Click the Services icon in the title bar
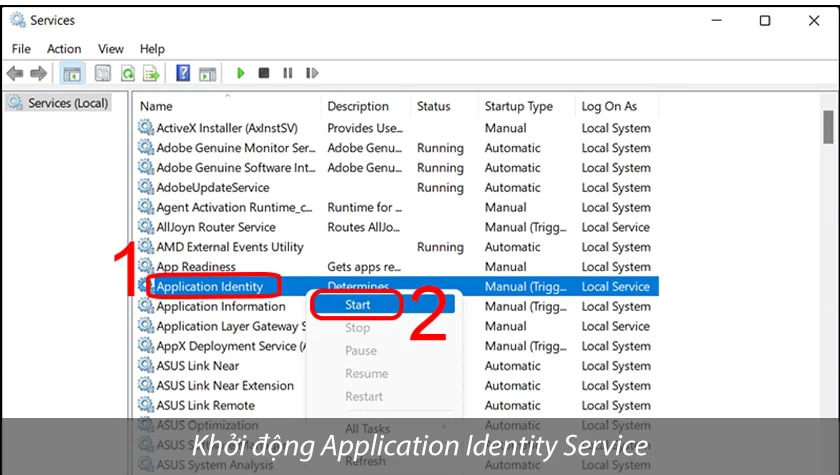This screenshot has width=840, height=475. tap(18, 20)
